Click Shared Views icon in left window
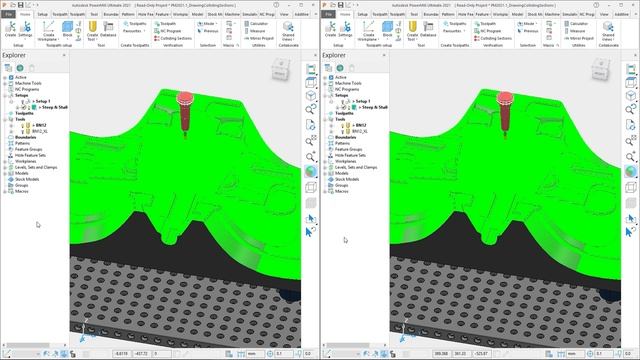The height and width of the screenshot is (360, 640). pyautogui.click(x=288, y=31)
